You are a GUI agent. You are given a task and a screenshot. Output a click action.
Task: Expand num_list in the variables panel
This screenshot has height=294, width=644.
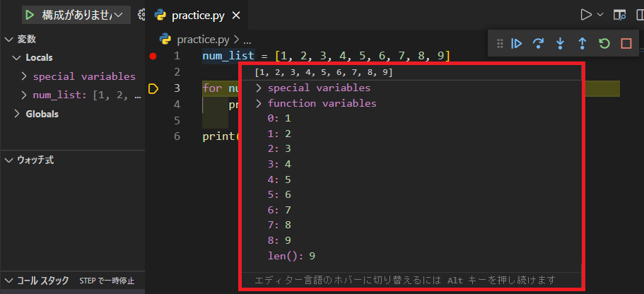tap(24, 95)
